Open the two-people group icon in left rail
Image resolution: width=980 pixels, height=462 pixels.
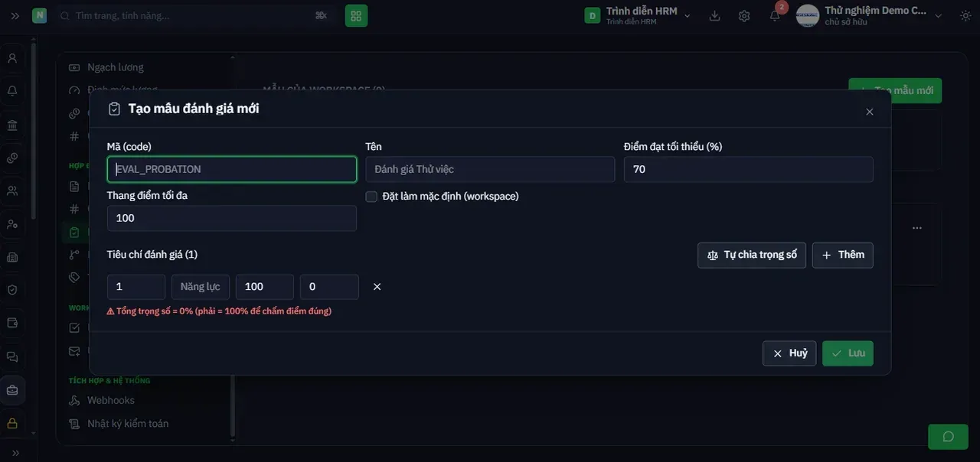click(12, 190)
